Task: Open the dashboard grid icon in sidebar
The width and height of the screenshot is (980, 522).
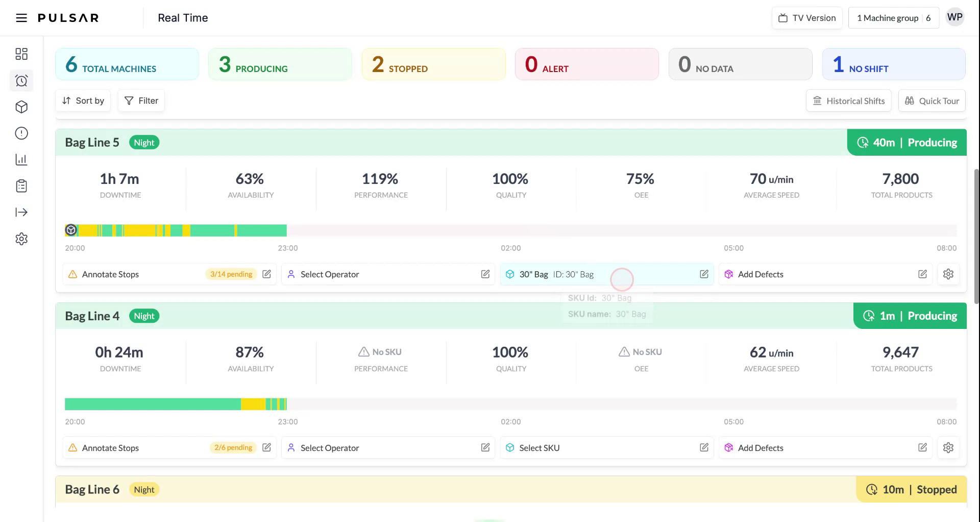Action: 21,54
